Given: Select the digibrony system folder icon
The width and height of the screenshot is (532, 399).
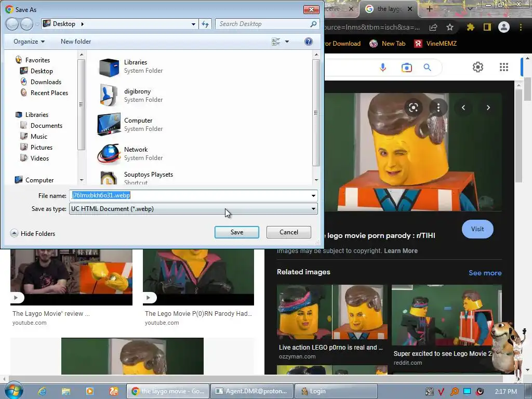Looking at the screenshot, I should [109, 96].
